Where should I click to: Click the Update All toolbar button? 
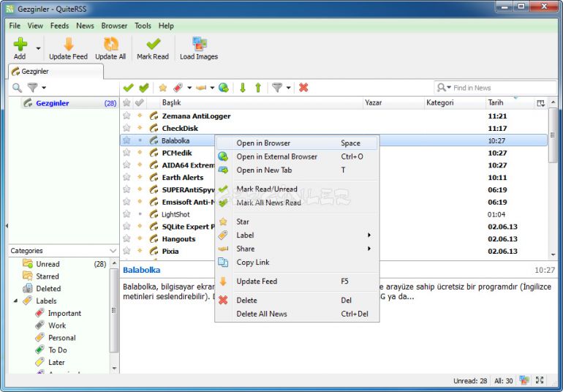click(x=110, y=48)
